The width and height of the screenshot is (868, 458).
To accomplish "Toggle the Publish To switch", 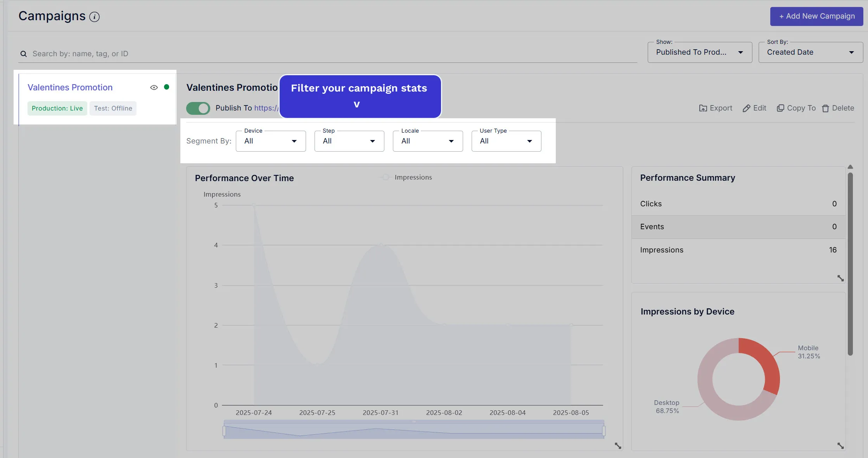I will tap(198, 108).
